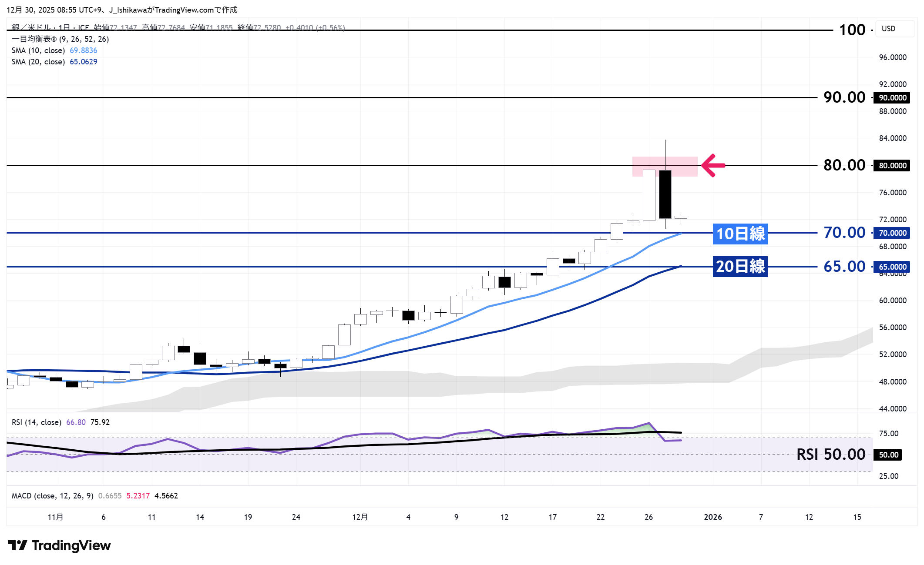Viewport: 924px width, 565px height.
Task: Click the 80.0000 price axis label
Action: [892, 165]
